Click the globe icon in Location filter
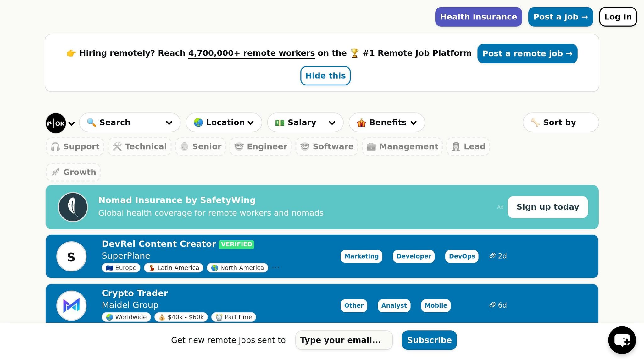Viewport: 644px width, 362px height. (198, 122)
